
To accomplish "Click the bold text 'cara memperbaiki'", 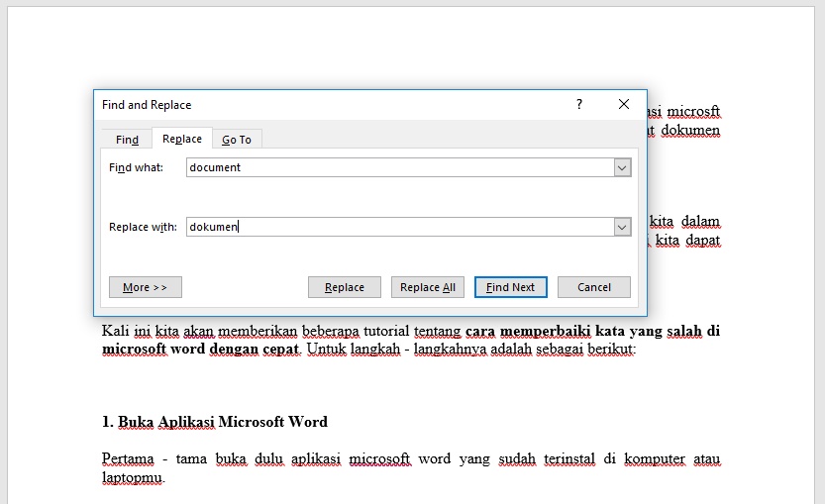I will (528, 332).
